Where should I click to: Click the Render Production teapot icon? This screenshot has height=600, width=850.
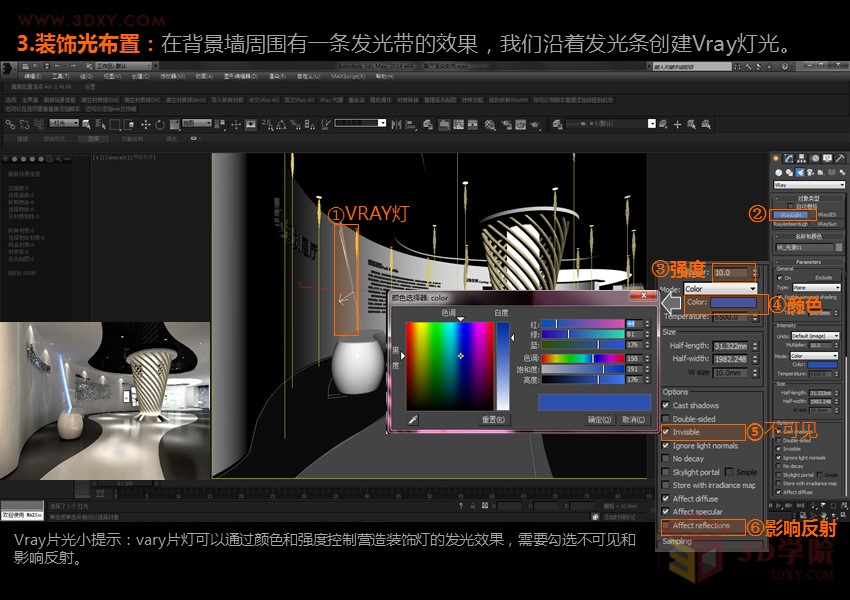coord(535,125)
